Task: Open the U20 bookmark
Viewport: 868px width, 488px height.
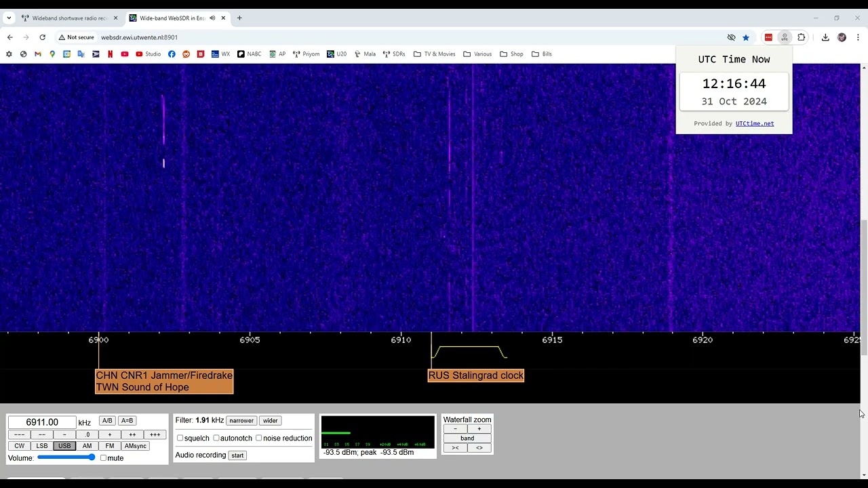Action: [x=337, y=54]
